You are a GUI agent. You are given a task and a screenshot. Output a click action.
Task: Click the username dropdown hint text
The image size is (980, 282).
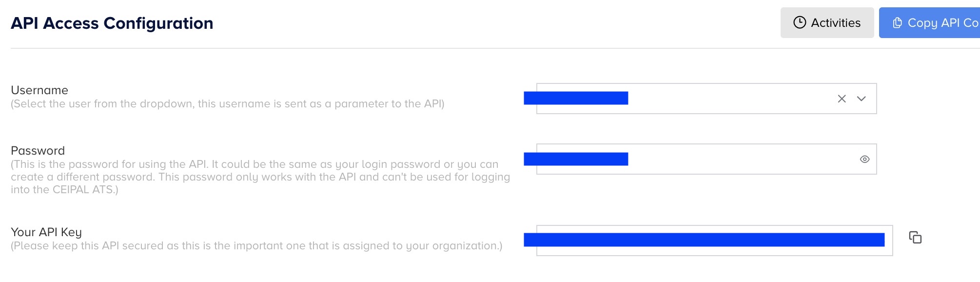(x=227, y=104)
